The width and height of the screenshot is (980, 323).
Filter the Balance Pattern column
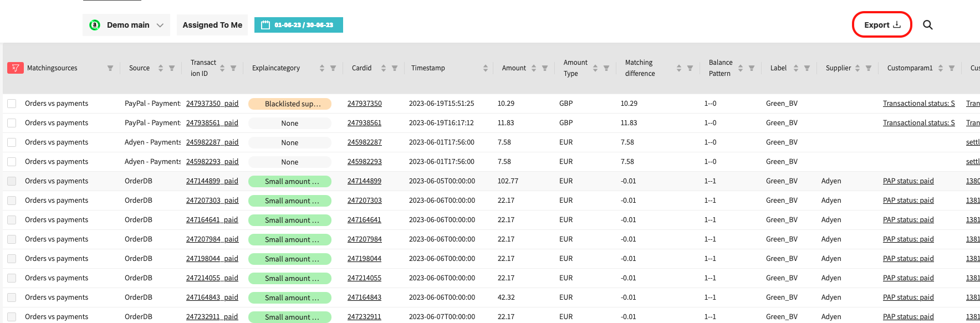point(752,68)
